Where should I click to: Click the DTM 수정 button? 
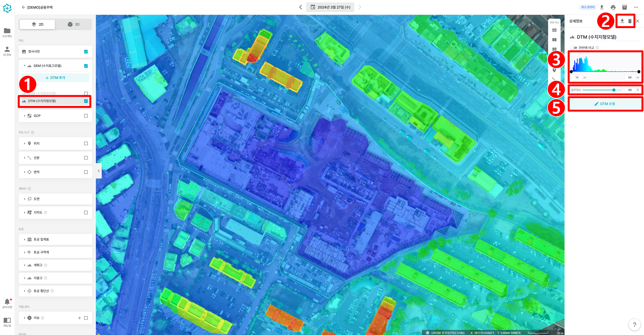tap(605, 104)
